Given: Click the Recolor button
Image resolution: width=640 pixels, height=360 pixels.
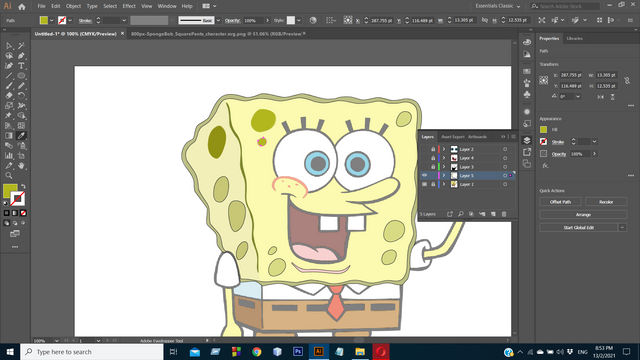Looking at the screenshot, I should point(606,202).
